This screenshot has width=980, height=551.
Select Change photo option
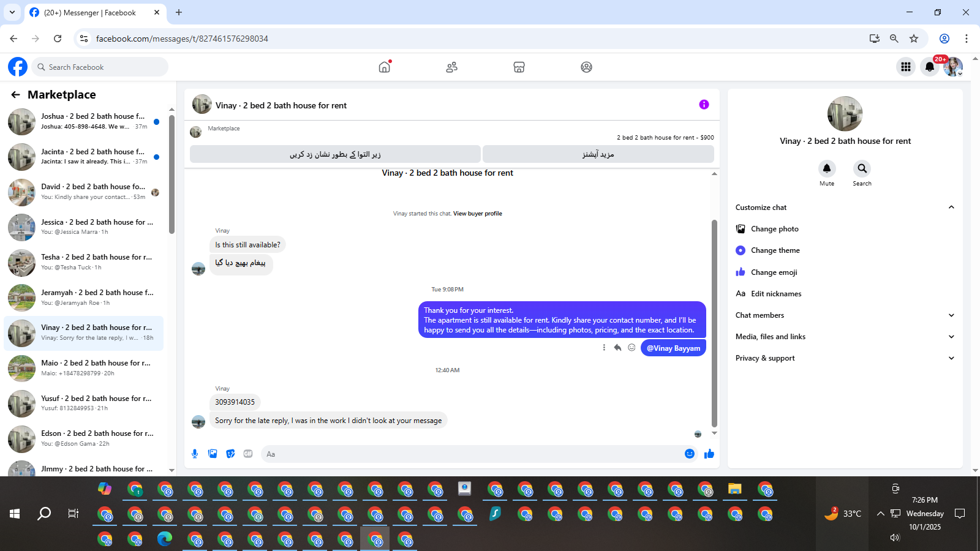tap(845, 229)
